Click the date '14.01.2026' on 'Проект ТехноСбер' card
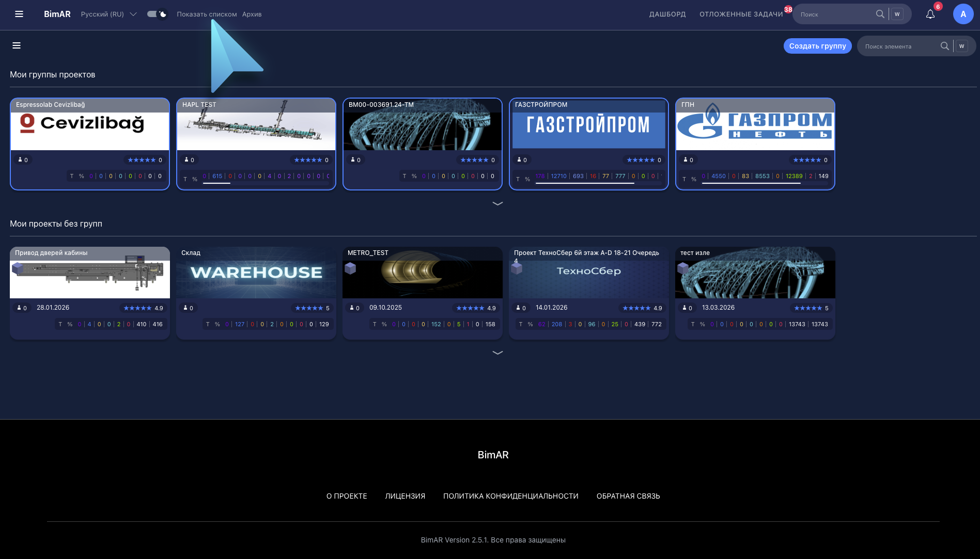The image size is (980, 559). [552, 308]
